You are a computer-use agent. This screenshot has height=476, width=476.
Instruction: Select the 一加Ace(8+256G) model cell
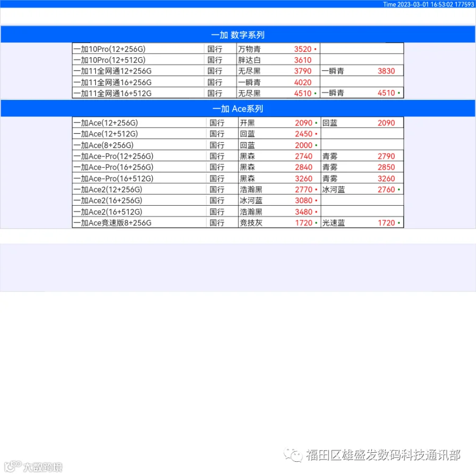[x=139, y=145]
